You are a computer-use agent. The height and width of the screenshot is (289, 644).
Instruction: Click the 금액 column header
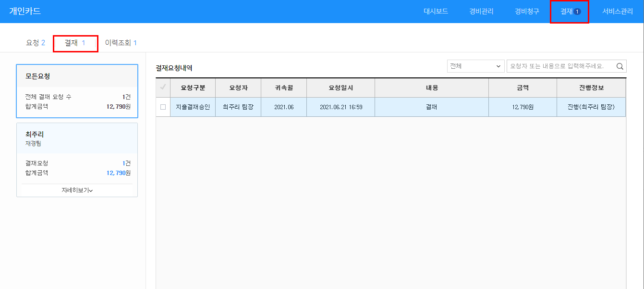click(522, 88)
